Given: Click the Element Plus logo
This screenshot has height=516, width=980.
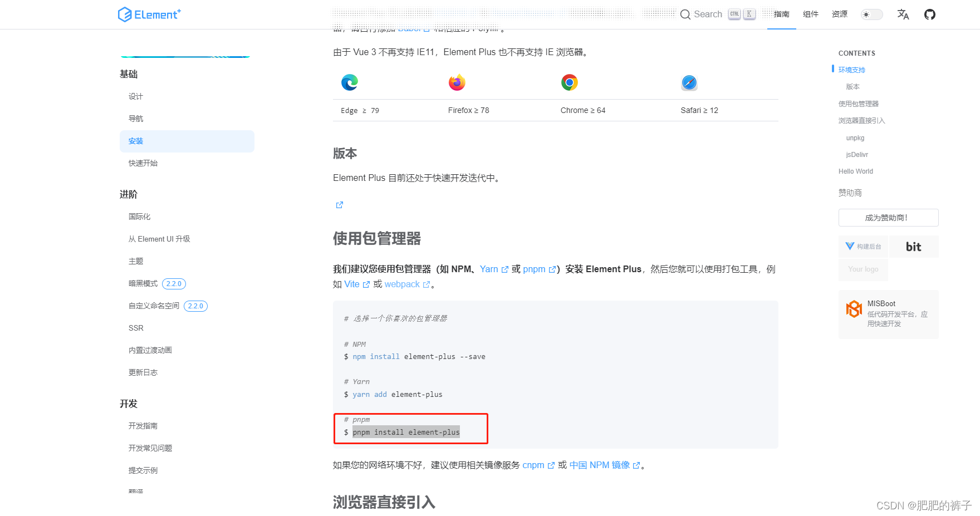Looking at the screenshot, I should click(x=149, y=14).
